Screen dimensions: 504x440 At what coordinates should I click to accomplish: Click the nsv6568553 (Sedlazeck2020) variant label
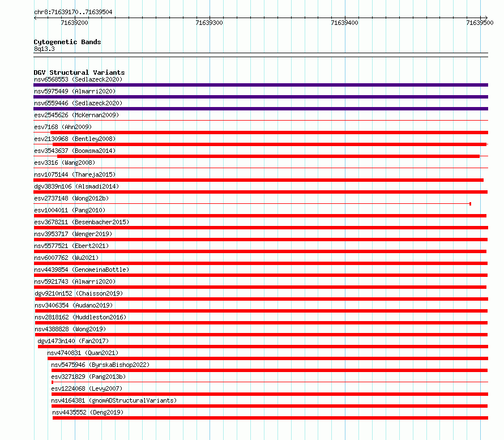[78, 79]
